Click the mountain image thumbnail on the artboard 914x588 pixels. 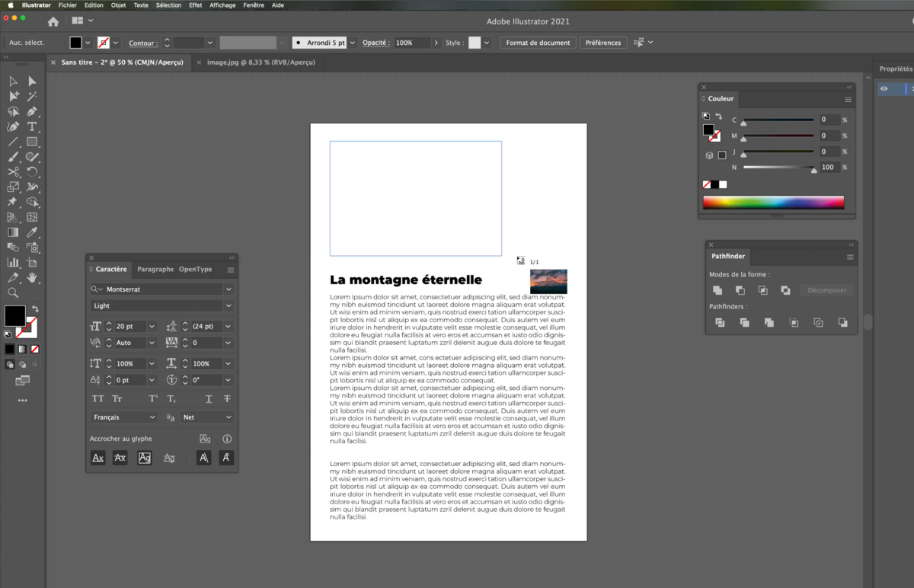pyautogui.click(x=548, y=281)
